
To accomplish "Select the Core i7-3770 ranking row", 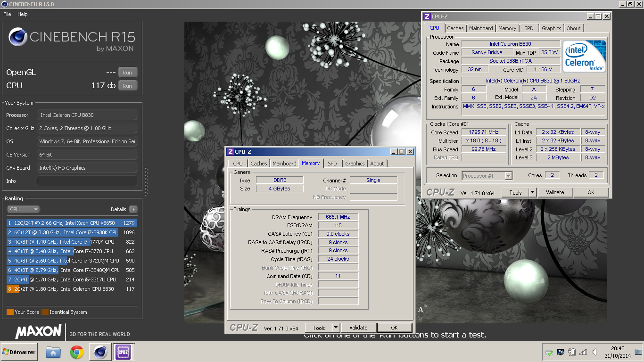I will (x=71, y=251).
